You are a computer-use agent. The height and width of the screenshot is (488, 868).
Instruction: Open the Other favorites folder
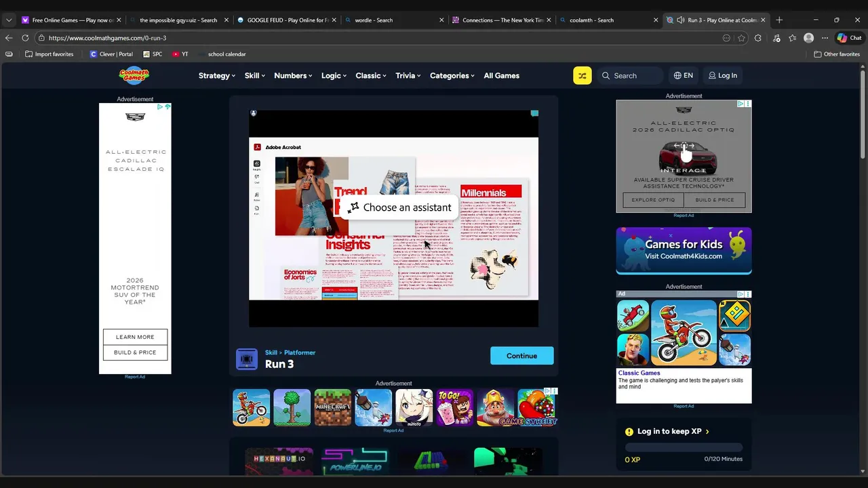[837, 54]
